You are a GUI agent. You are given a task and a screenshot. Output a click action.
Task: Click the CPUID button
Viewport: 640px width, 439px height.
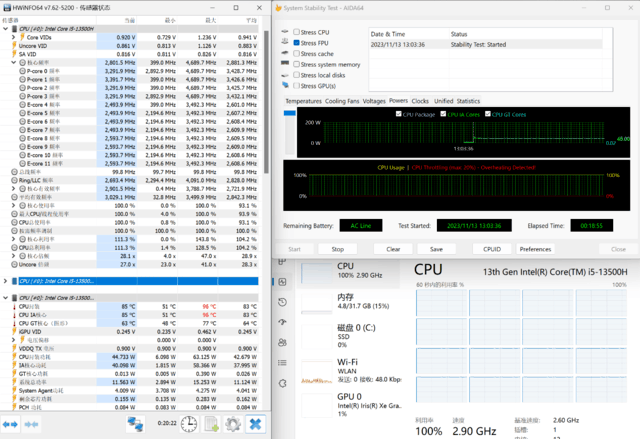pos(491,249)
